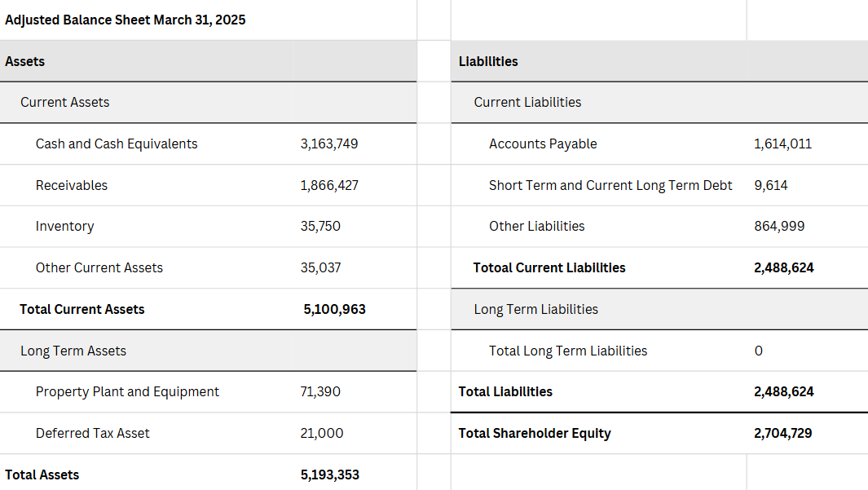Click the Deferred Tax Asset value 21,000
Screen dimensions: 868x490
(322, 433)
